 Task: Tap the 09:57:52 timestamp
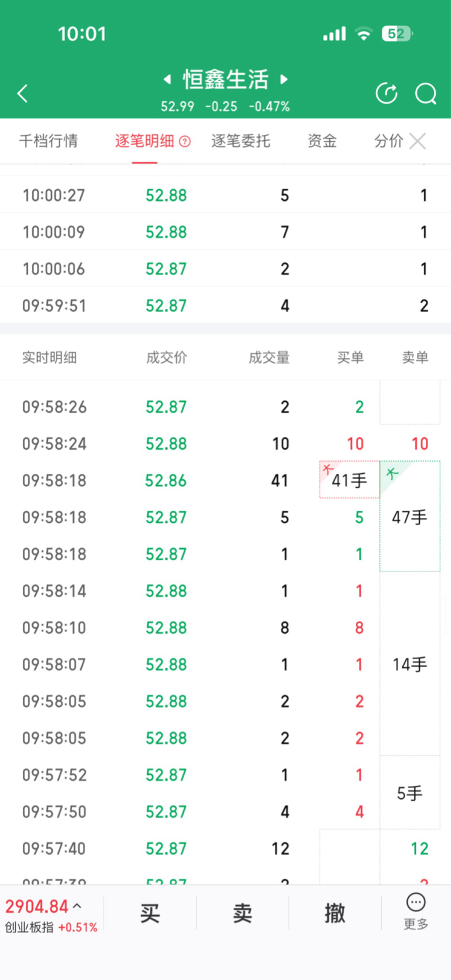coord(55,775)
